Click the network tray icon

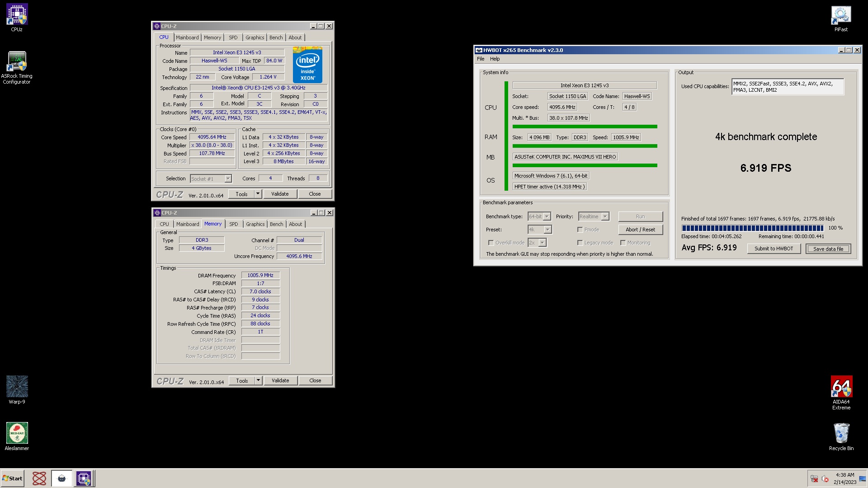tap(814, 479)
